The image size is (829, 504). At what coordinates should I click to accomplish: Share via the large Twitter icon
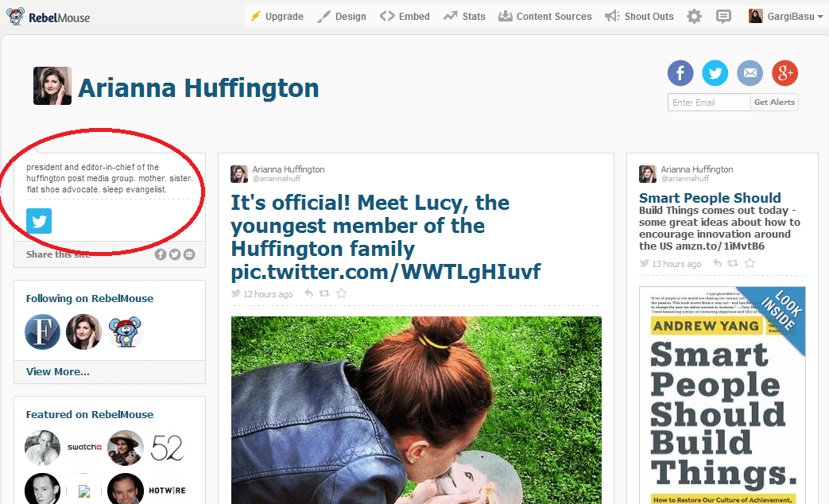tap(715, 73)
